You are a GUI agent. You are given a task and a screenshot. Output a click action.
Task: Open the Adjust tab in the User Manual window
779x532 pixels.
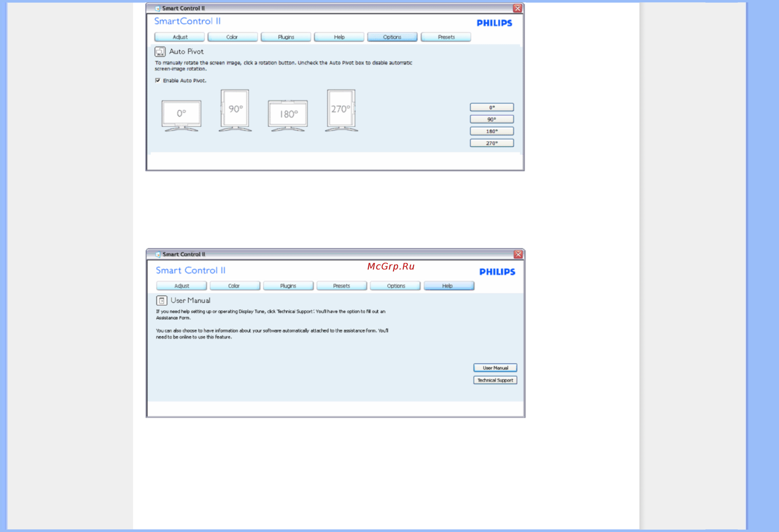[x=182, y=286]
